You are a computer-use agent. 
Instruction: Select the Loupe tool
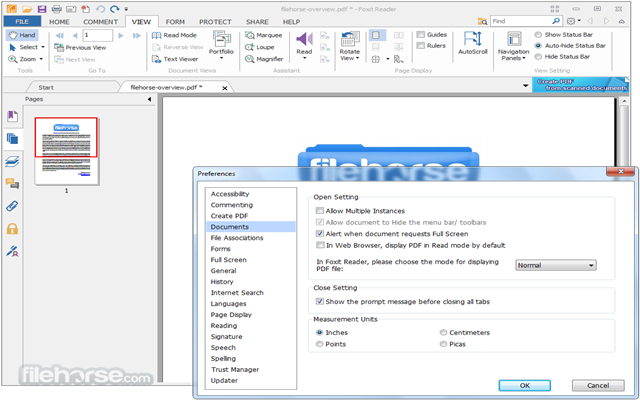point(260,47)
